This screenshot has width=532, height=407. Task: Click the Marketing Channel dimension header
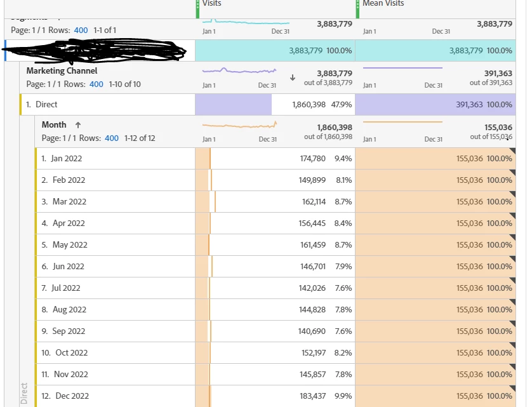click(62, 70)
